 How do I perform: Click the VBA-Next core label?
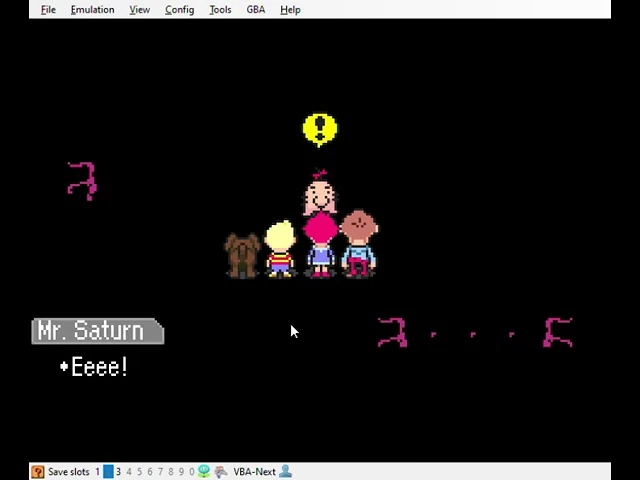coord(255,472)
